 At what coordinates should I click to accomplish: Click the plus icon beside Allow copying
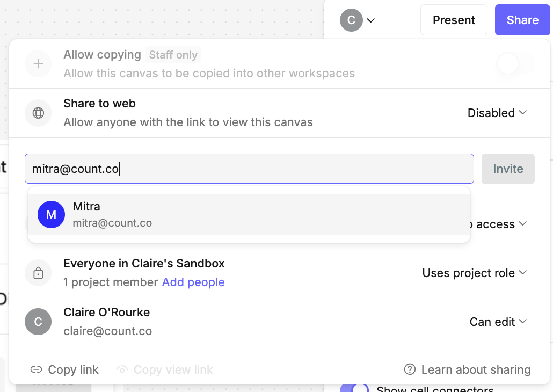click(38, 64)
